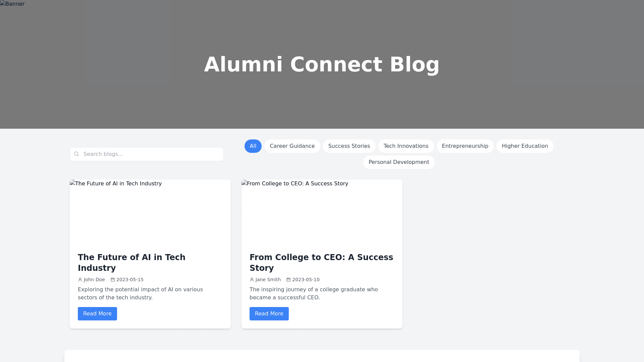
Task: Click the Search blogs input field
Action: pos(151,154)
